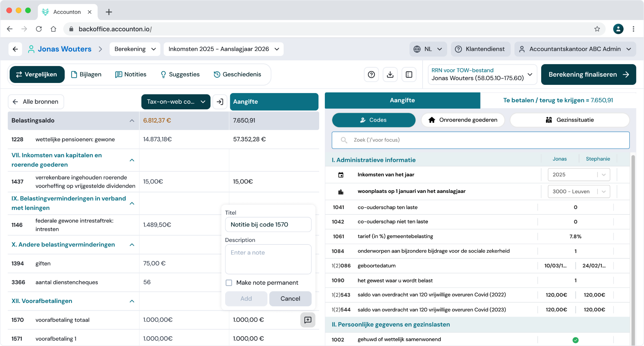Click the import arrow next to Tax-on-web

220,102
